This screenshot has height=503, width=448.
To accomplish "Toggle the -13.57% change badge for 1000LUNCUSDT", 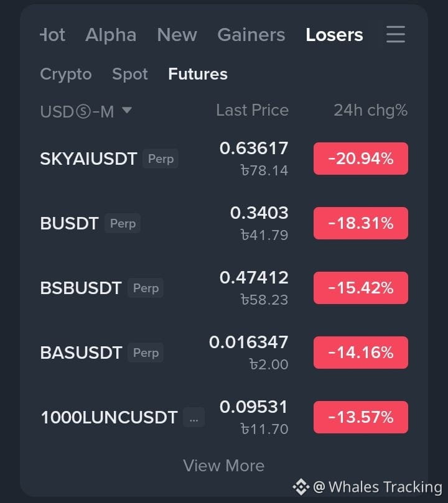I will pyautogui.click(x=361, y=417).
